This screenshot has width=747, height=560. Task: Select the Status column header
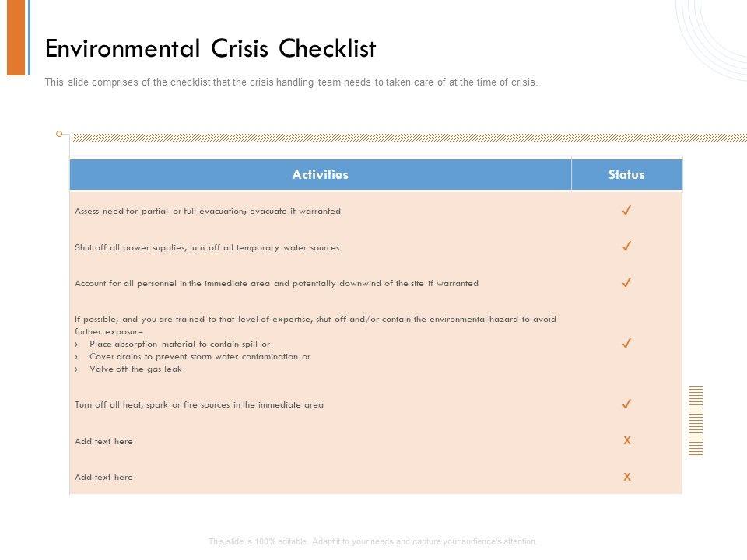pos(626,174)
